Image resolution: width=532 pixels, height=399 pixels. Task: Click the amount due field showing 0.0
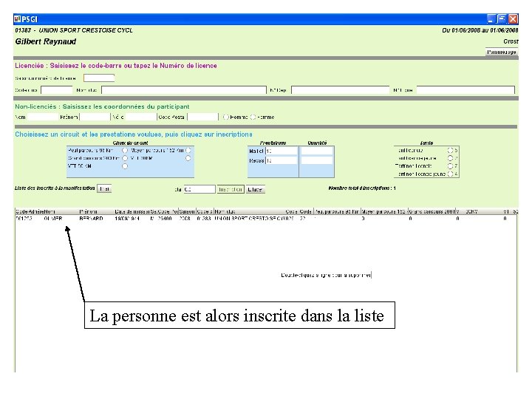click(199, 189)
